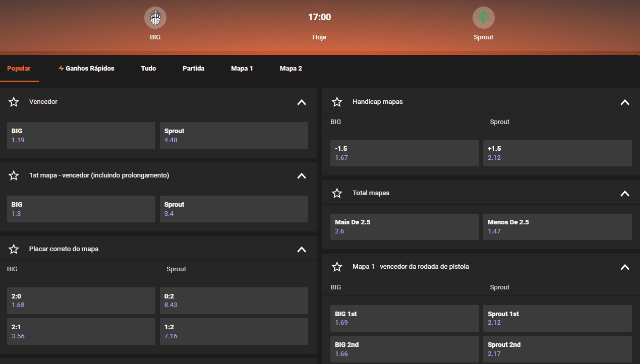640x364 pixels.
Task: Click the Sprout team logo
Action: coord(483,18)
